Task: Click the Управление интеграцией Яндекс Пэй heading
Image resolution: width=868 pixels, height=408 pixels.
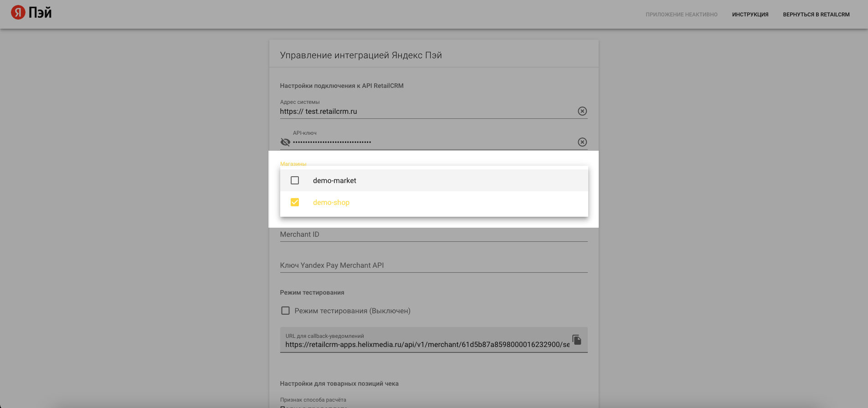Action: click(x=361, y=55)
